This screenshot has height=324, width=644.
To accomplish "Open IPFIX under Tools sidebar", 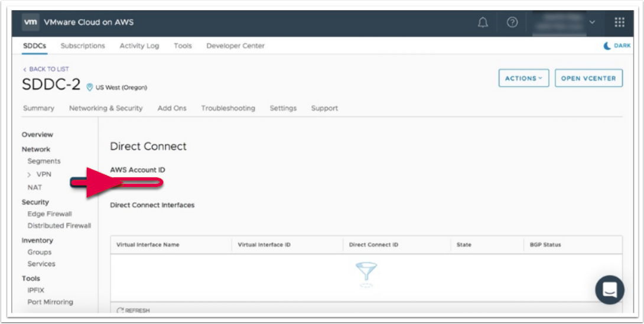I will pyautogui.click(x=35, y=290).
